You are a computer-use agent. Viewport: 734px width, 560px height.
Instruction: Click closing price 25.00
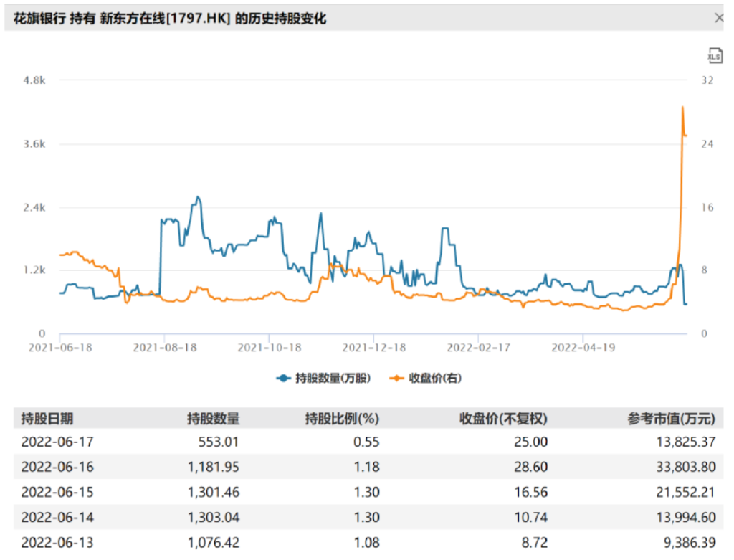(531, 442)
